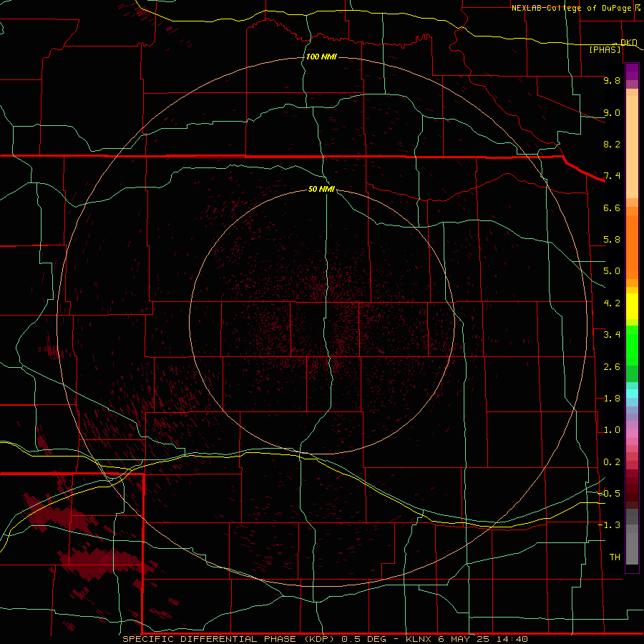Click the 0.2 value on the color scale
Image resolution: width=644 pixels, height=644 pixels.
click(x=612, y=462)
